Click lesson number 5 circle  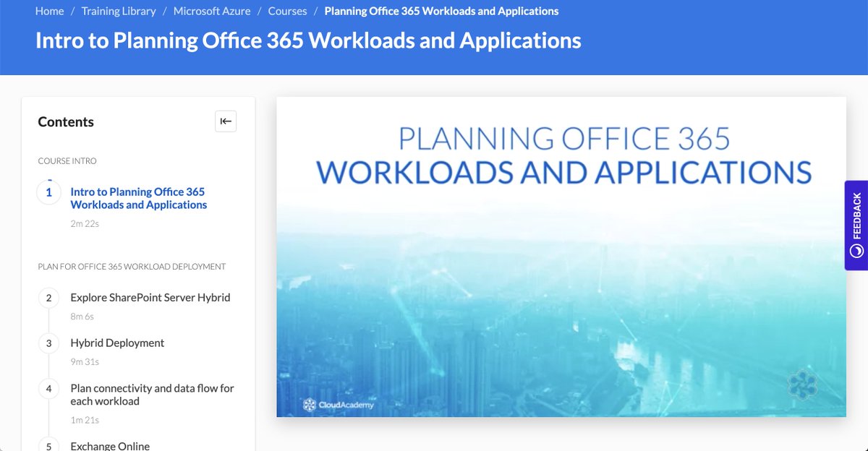pyautogui.click(x=49, y=445)
